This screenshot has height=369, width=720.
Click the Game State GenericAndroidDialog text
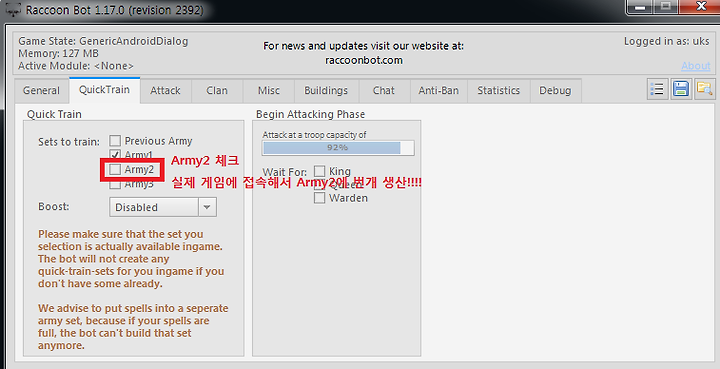click(x=103, y=41)
